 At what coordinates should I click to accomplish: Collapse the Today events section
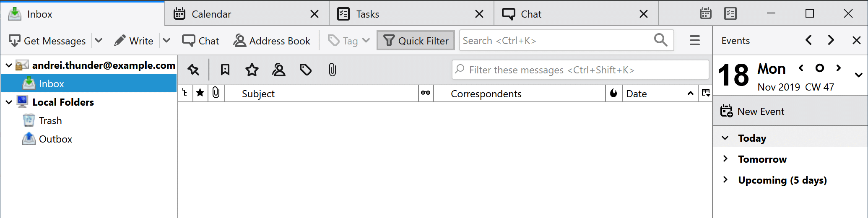point(725,138)
